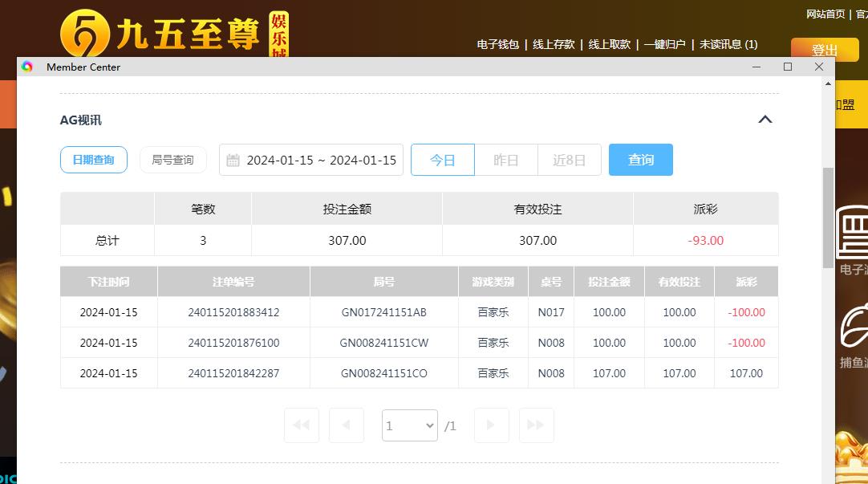This screenshot has width=868, height=484.
Task: Click the blue 查询 button
Action: click(x=640, y=160)
